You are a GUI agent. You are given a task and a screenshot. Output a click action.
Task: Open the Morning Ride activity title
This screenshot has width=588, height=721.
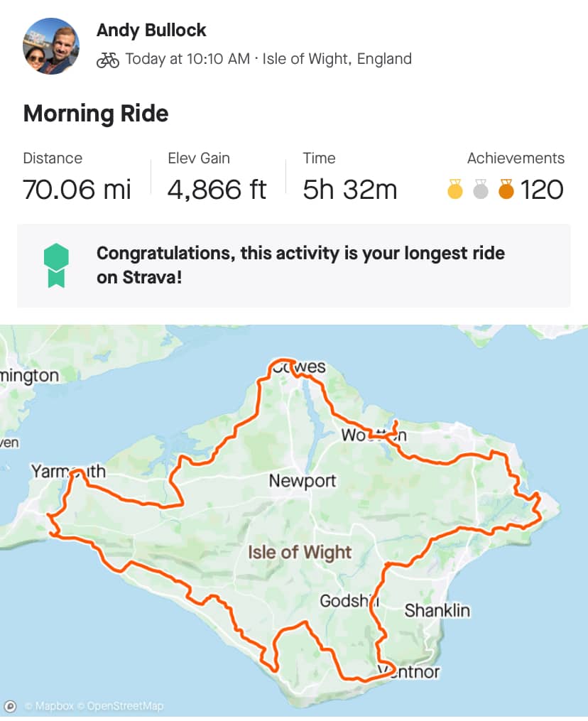96,113
